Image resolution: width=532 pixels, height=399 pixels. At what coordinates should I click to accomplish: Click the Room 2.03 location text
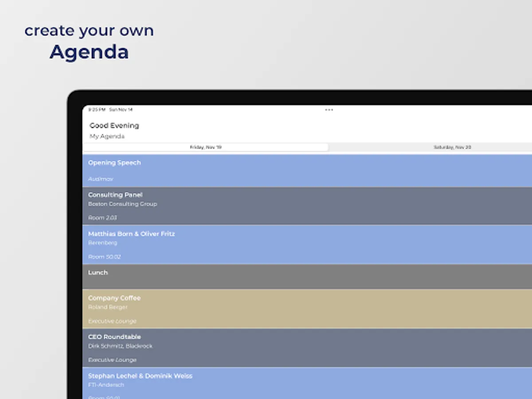pyautogui.click(x=102, y=218)
